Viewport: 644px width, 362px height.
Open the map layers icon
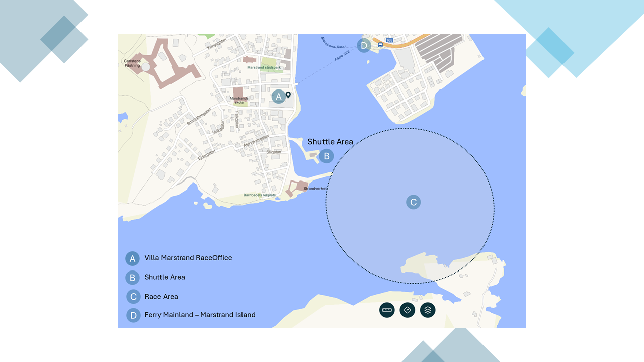pyautogui.click(x=428, y=310)
